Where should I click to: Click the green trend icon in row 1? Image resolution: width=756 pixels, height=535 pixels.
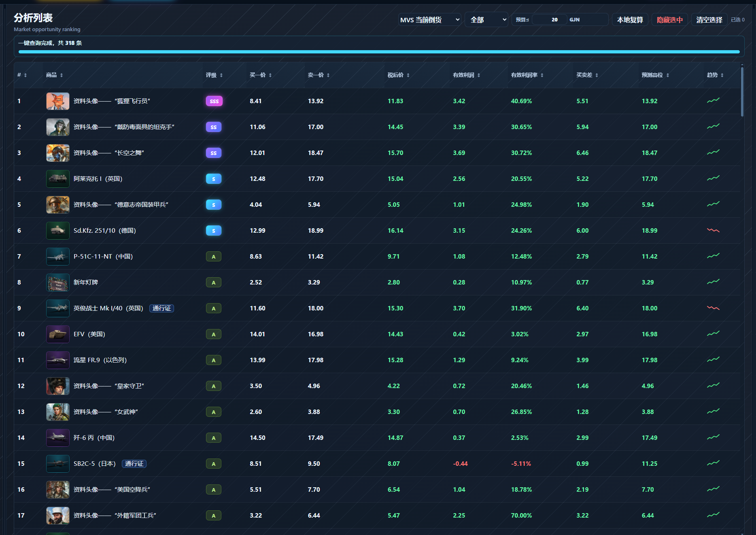point(713,100)
